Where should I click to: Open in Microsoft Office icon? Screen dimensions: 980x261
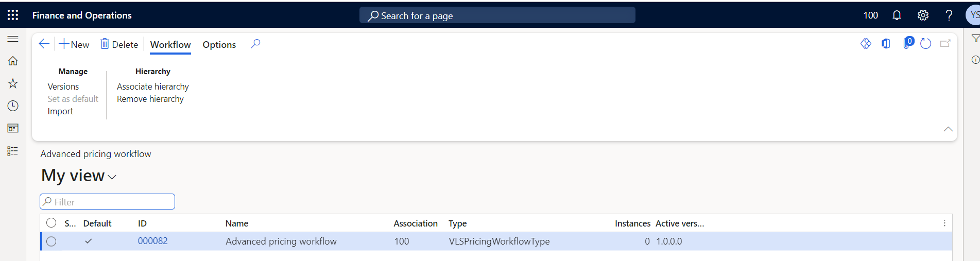(886, 44)
